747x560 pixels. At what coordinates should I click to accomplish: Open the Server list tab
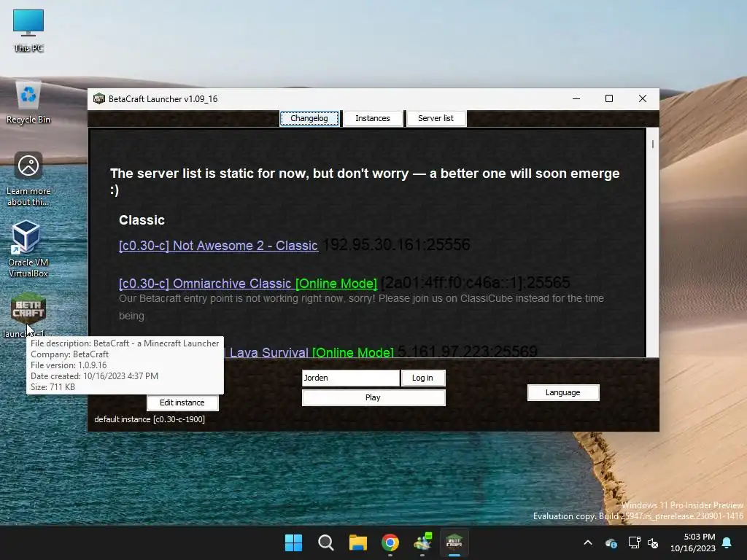tap(436, 118)
